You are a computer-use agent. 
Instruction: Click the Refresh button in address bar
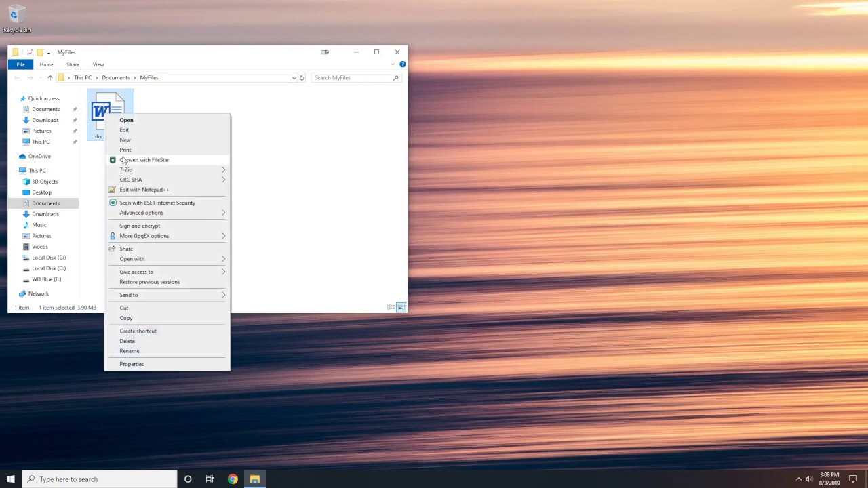click(x=302, y=77)
